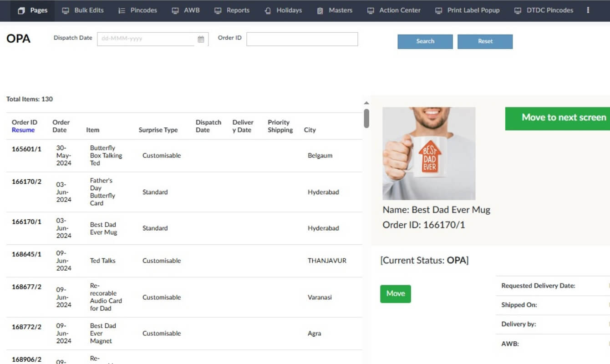Click the Masters clipboard icon
Screen dimensions: 610x364
coord(320,10)
